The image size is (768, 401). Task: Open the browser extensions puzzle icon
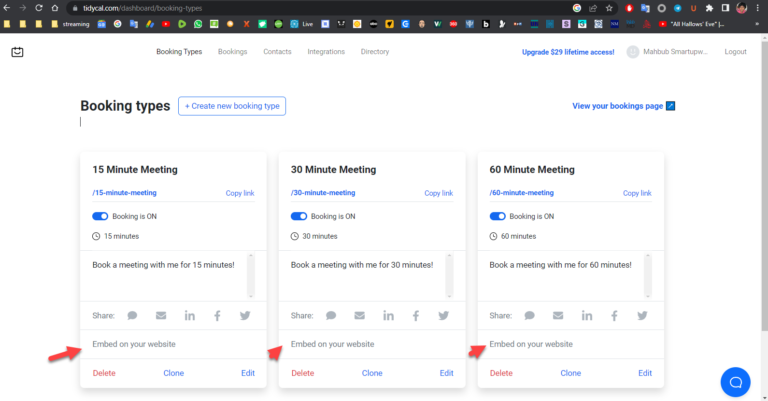709,8
